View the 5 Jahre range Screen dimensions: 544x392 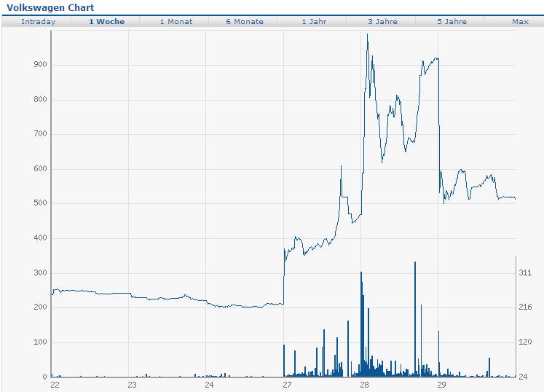coord(452,22)
